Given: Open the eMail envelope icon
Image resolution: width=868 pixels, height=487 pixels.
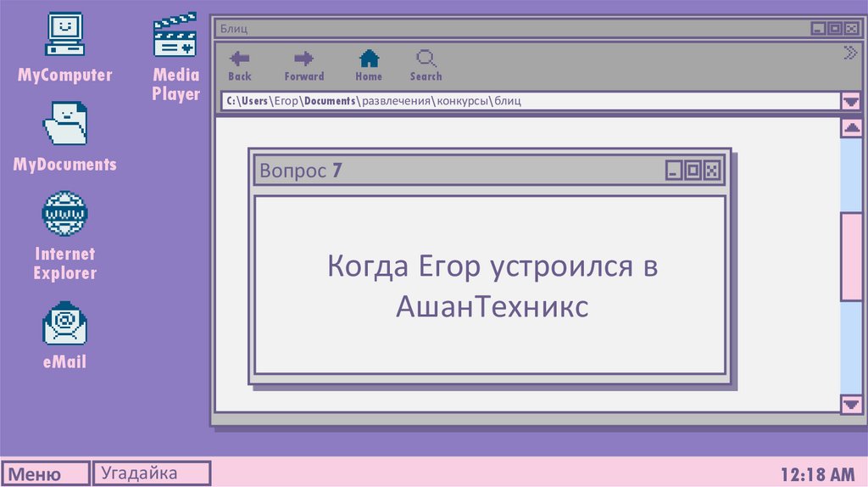Looking at the screenshot, I should click(x=64, y=323).
